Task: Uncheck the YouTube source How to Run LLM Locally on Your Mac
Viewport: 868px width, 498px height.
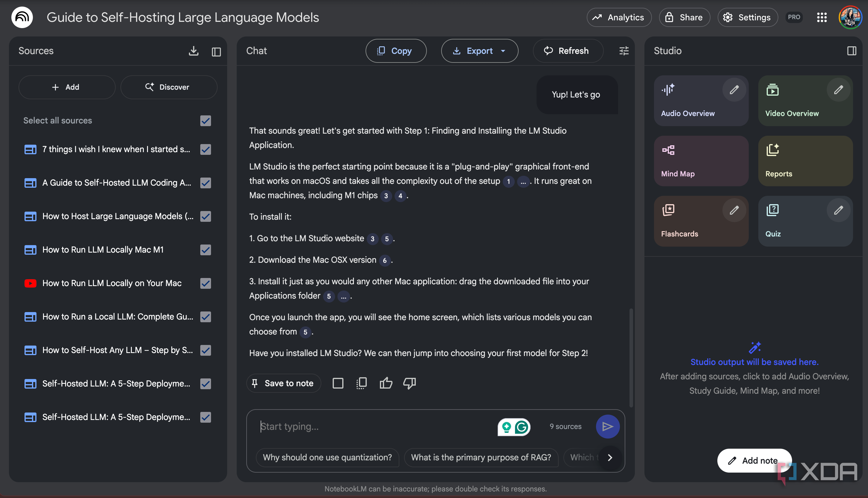Action: (206, 283)
